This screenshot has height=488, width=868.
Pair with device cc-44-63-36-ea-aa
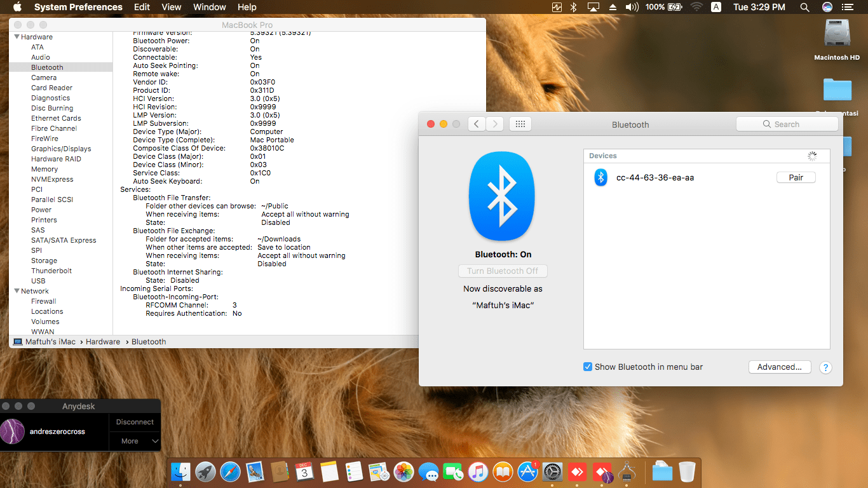point(796,178)
